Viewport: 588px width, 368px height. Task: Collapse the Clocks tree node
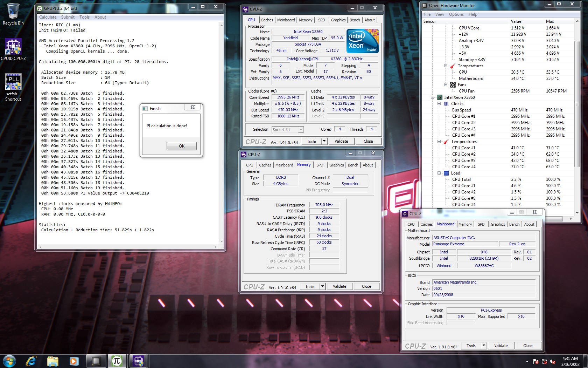click(439, 104)
